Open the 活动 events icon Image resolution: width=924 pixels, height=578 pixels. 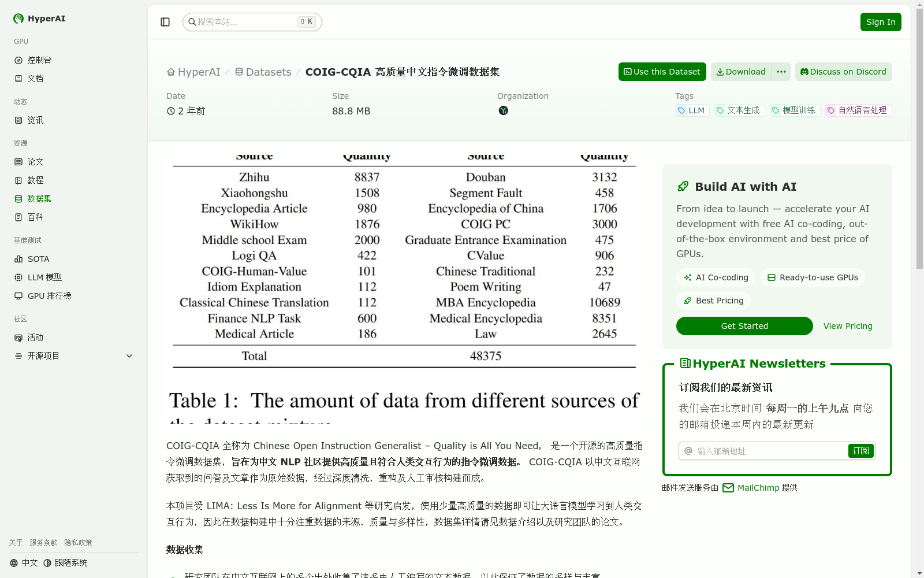[x=18, y=338]
